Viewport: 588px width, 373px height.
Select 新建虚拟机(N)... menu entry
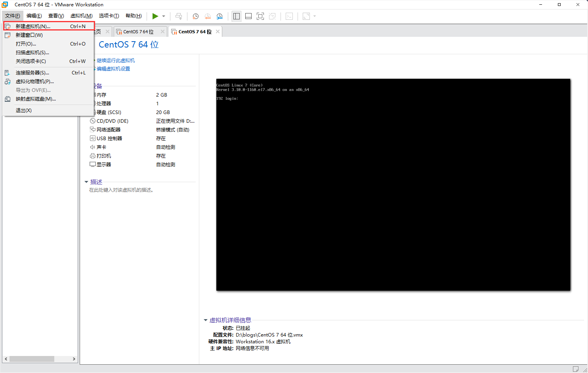(x=49, y=26)
